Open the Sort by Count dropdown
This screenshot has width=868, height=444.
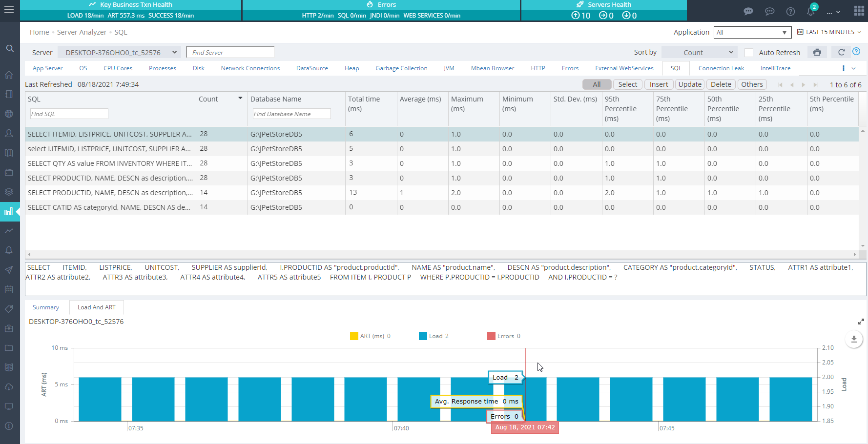click(700, 52)
